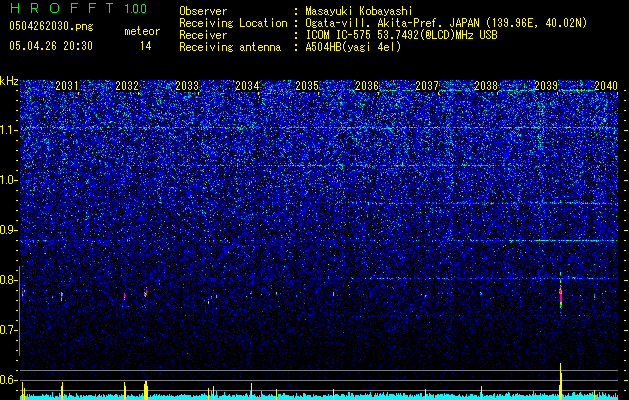The width and height of the screenshot is (629, 400).
Task: Click the 0.9 frequency axis label
Action: pyautogui.click(x=9, y=230)
